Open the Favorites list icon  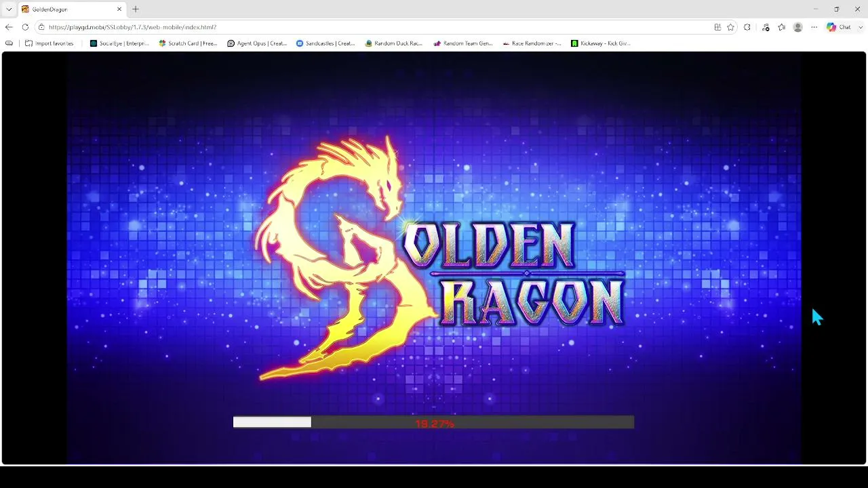(782, 27)
